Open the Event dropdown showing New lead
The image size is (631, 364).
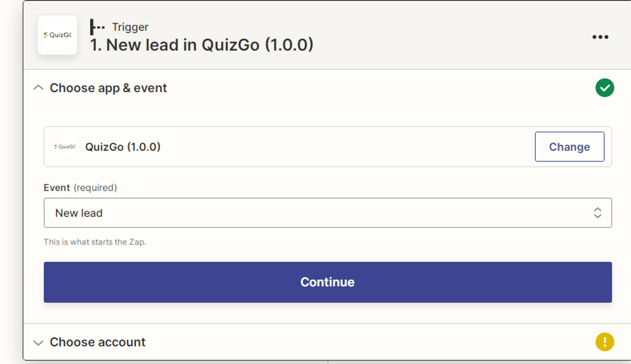point(327,213)
